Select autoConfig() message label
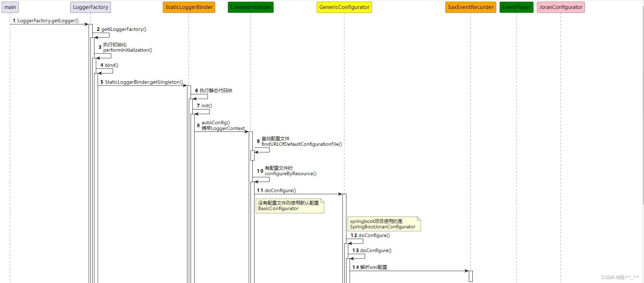 click(x=216, y=123)
